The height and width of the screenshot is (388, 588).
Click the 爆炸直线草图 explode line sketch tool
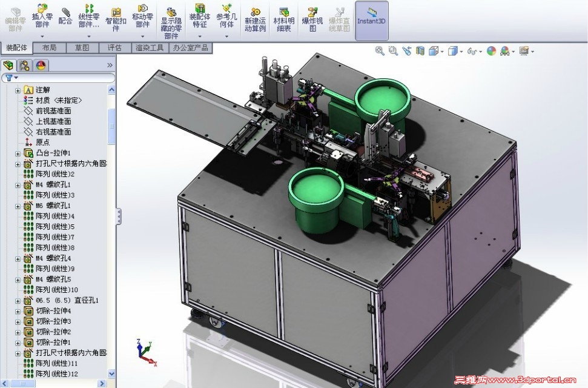(x=339, y=19)
